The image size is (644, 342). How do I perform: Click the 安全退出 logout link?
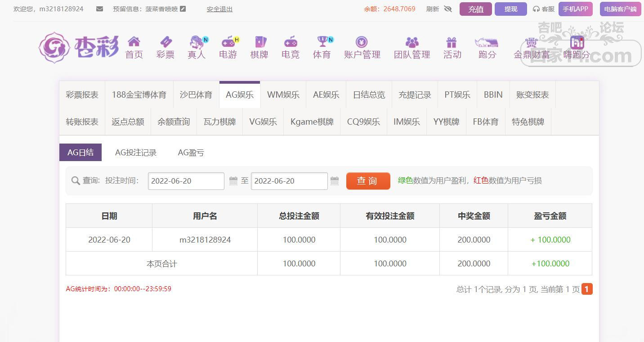219,9
